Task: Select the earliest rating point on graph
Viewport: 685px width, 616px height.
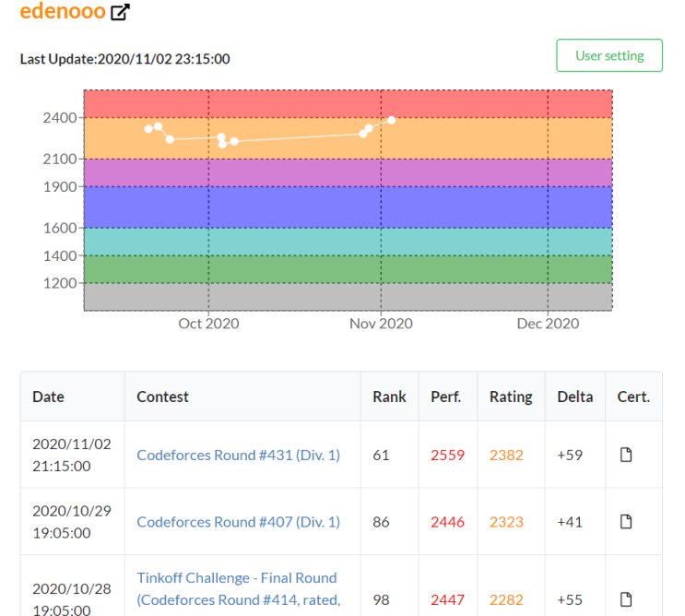Action: (x=148, y=129)
